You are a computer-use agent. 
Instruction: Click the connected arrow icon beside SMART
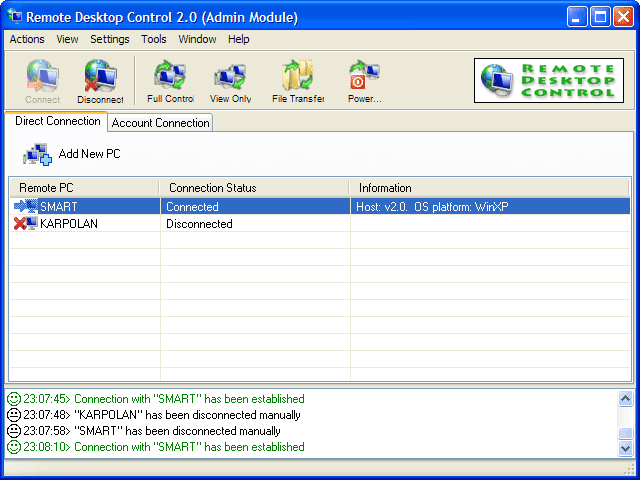pos(26,206)
